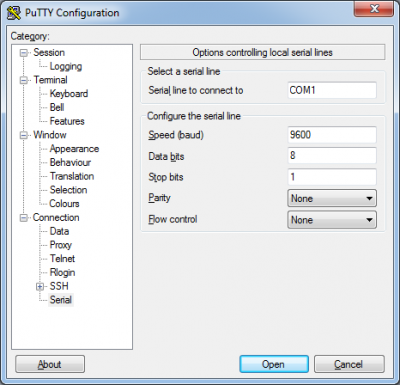Collapse the Window tree node
Screen dimensions: 400x385
click(x=24, y=135)
